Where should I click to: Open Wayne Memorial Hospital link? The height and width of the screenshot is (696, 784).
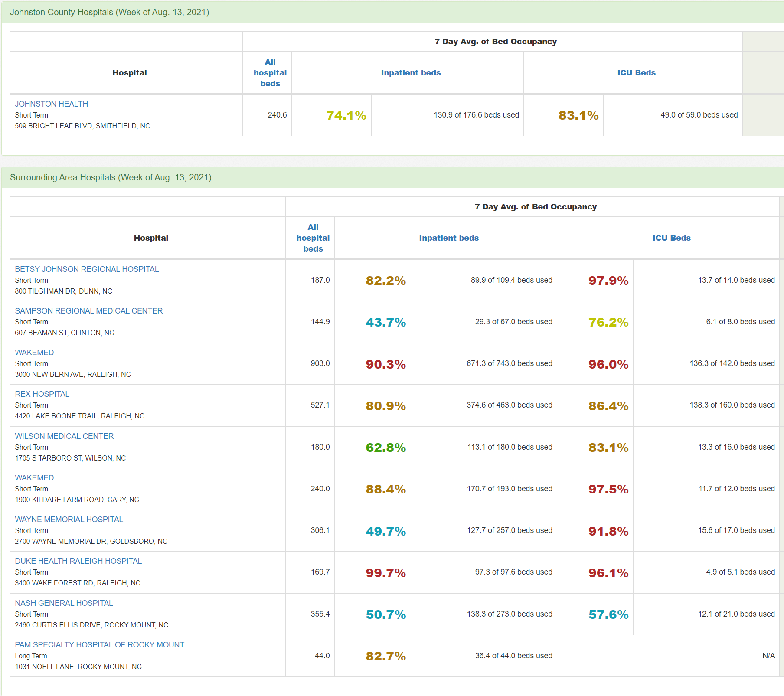point(69,520)
